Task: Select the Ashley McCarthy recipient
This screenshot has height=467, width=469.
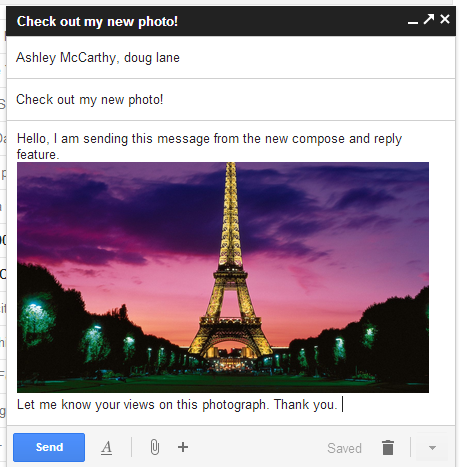Action: 66,58
